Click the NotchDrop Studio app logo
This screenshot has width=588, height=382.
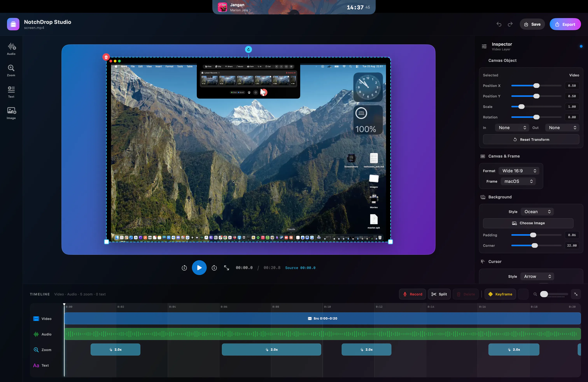click(13, 24)
